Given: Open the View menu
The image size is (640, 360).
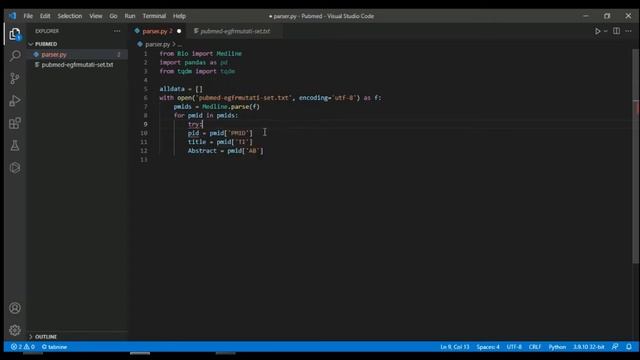Looking at the screenshot, I should click(x=96, y=16).
